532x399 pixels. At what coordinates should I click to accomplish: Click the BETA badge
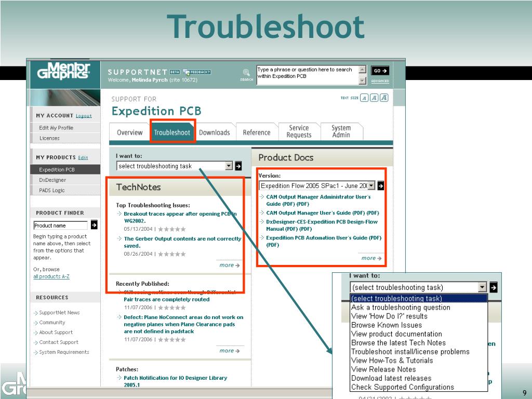pyautogui.click(x=175, y=72)
